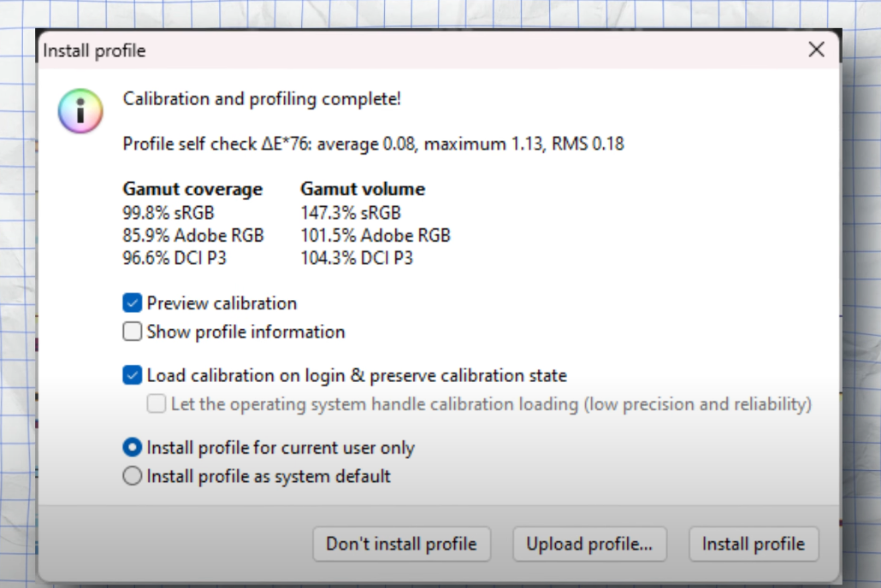Click the 101.5% Adobe RGB volume value
The width and height of the screenshot is (881, 588).
(x=375, y=235)
